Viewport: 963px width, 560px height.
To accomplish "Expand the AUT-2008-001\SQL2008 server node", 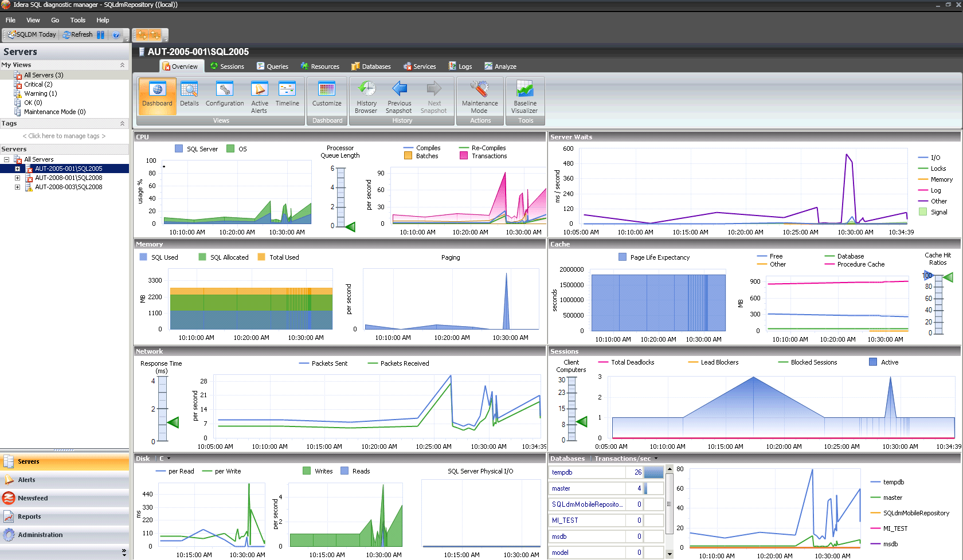I will [17, 178].
